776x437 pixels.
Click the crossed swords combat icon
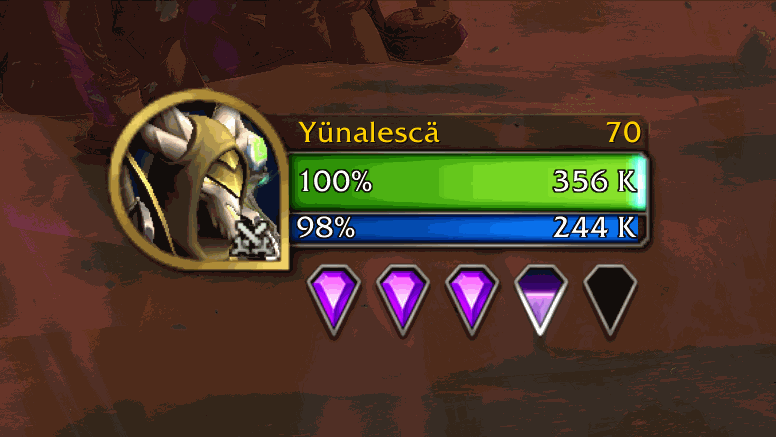[254, 239]
